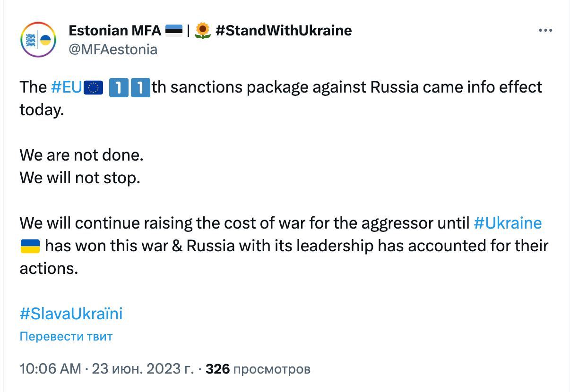Click the Estonian flag emoji in the display name
The height and width of the screenshot is (392, 570).
tap(175, 29)
